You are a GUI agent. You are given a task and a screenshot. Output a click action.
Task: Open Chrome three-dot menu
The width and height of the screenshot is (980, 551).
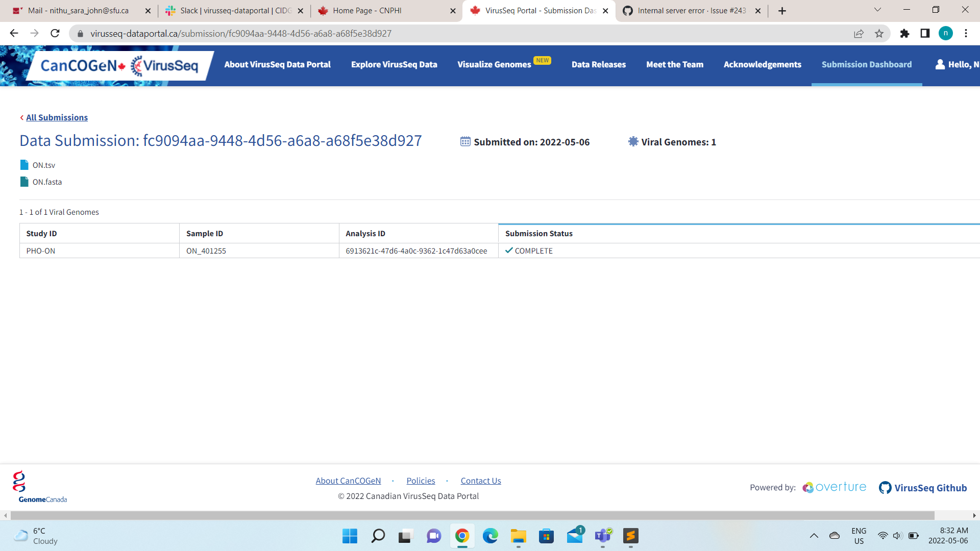coord(966,33)
